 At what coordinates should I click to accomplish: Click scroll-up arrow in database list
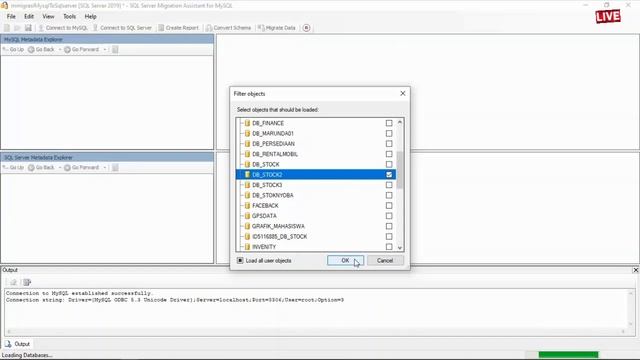(400, 122)
